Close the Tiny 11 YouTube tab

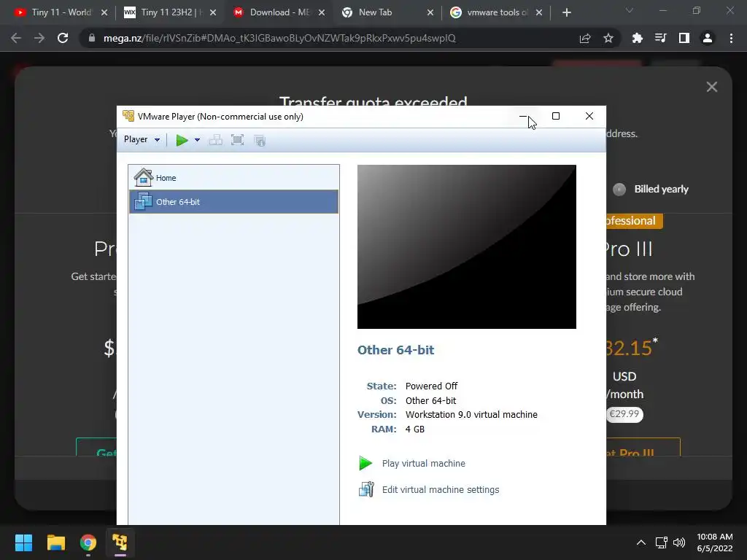(x=104, y=12)
